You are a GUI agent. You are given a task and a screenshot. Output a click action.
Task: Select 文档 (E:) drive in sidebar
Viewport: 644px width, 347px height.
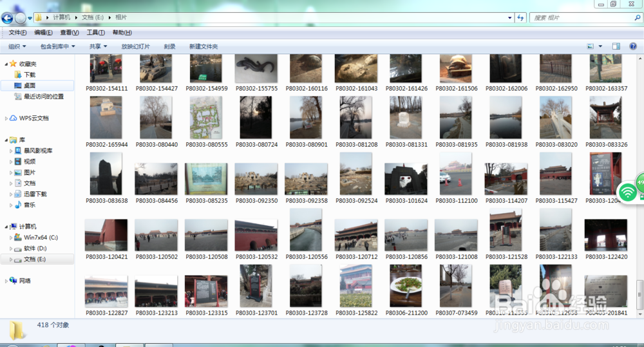tap(35, 259)
